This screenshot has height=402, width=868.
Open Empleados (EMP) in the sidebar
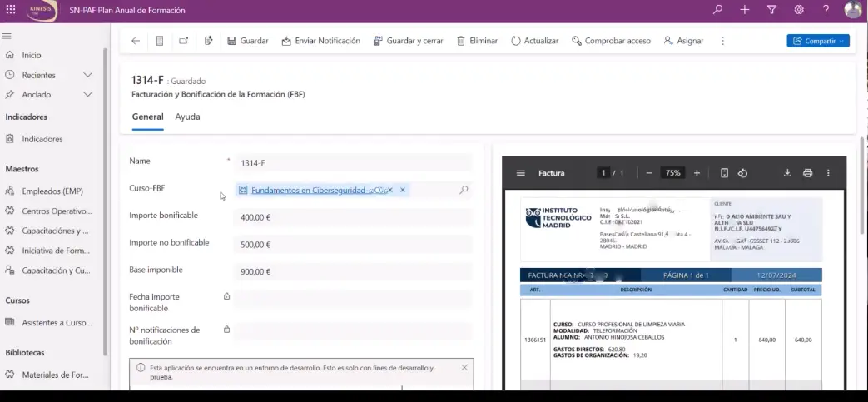tap(52, 191)
